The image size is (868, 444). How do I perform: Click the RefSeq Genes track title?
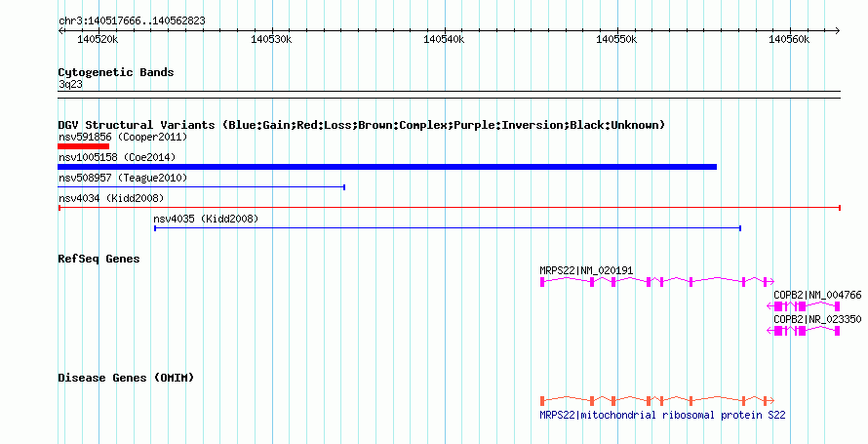click(99, 259)
